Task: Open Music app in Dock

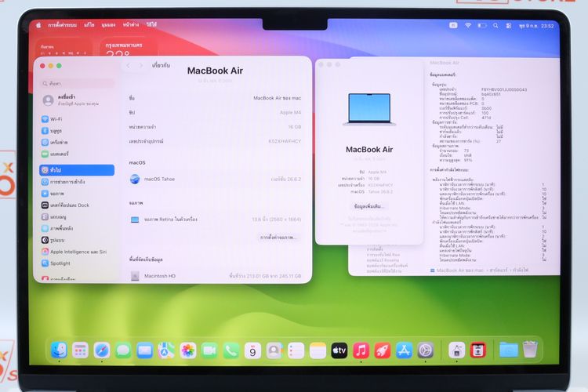Action: click(361, 350)
